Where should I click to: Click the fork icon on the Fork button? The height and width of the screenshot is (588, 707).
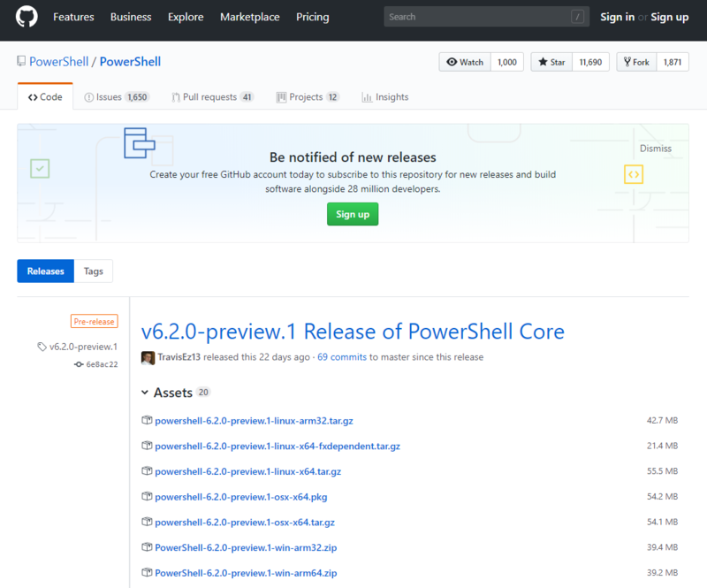(x=624, y=61)
